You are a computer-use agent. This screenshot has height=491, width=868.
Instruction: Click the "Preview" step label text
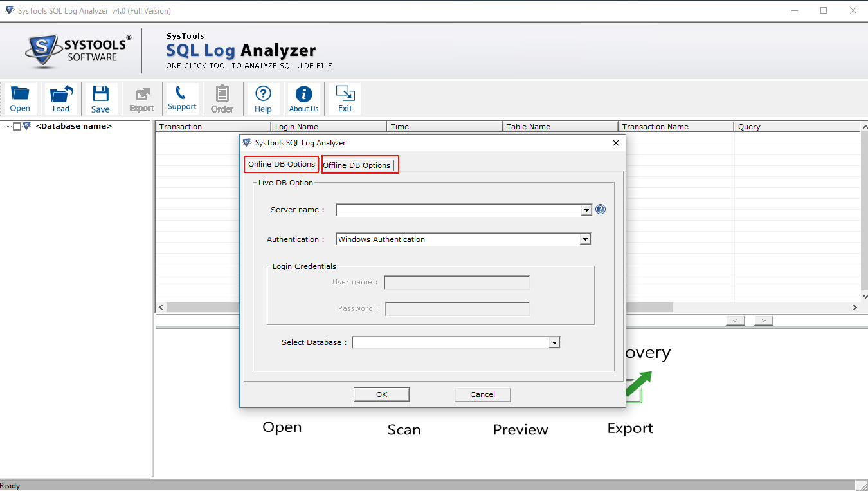[x=520, y=430]
